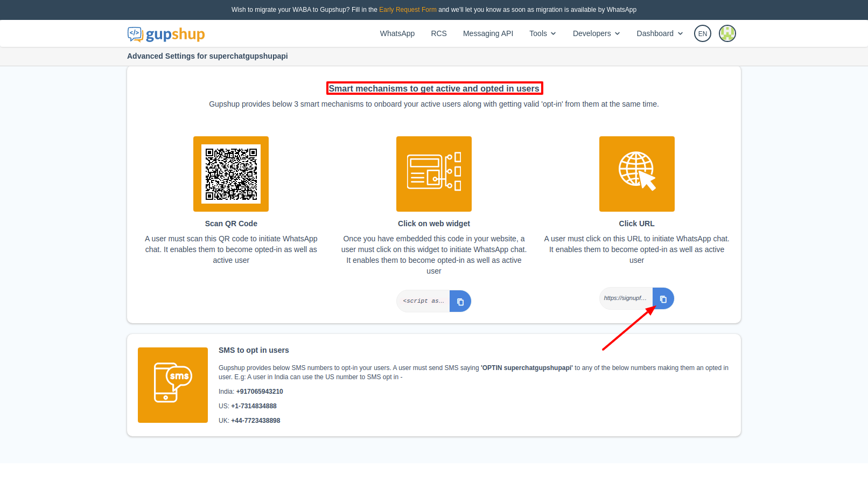This screenshot has height=495, width=868.
Task: Click the 'Scan QR Code' heading
Action: click(x=231, y=224)
